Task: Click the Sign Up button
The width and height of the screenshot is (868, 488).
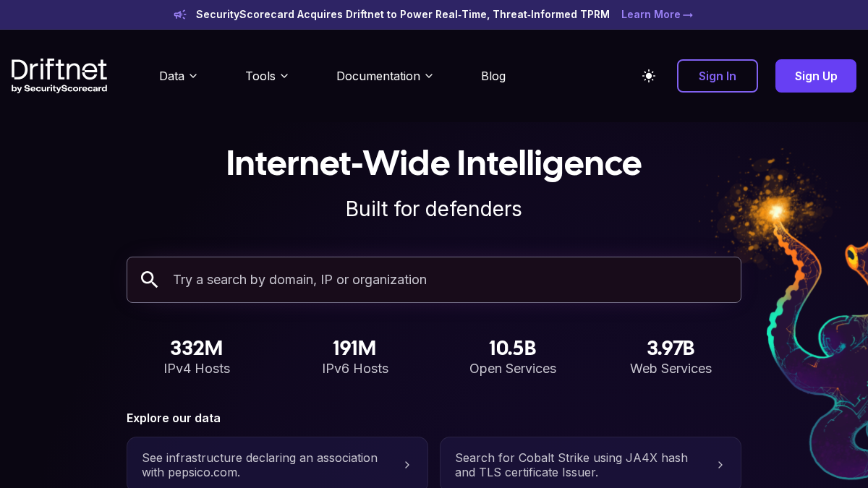Action: point(816,76)
